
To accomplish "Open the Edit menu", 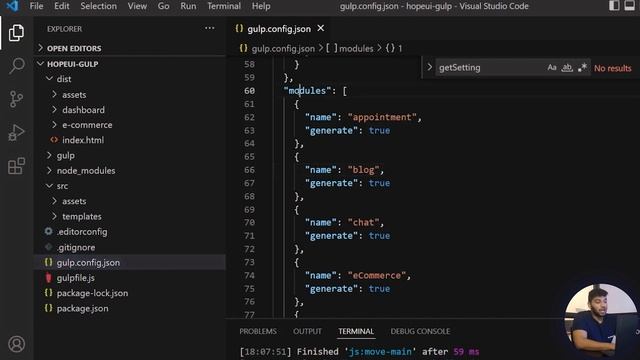I will 62,6.
